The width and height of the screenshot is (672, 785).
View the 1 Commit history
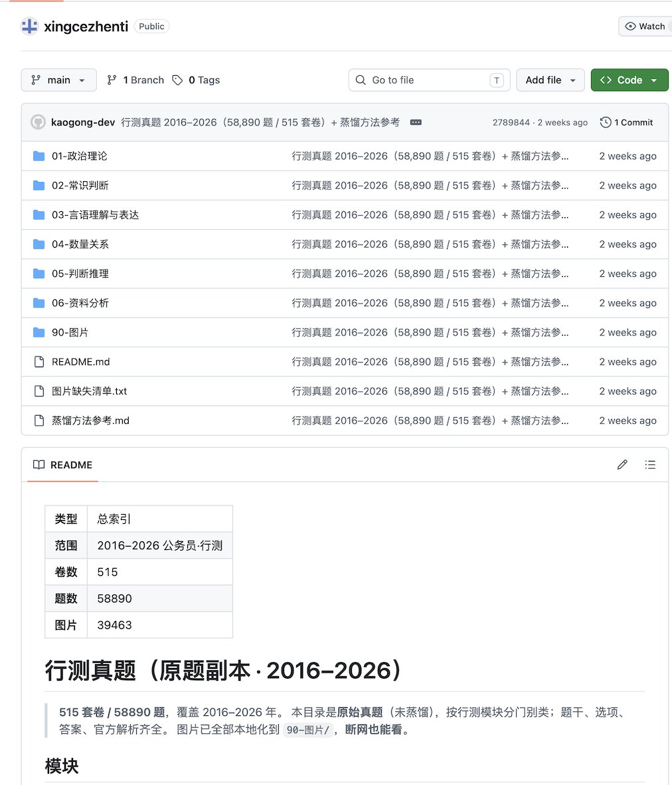(626, 122)
